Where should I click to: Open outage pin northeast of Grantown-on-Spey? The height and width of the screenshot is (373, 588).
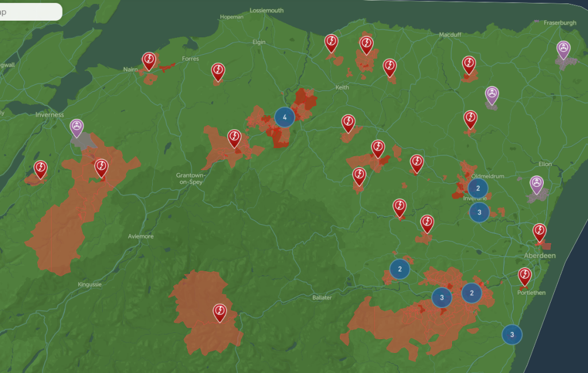click(234, 137)
